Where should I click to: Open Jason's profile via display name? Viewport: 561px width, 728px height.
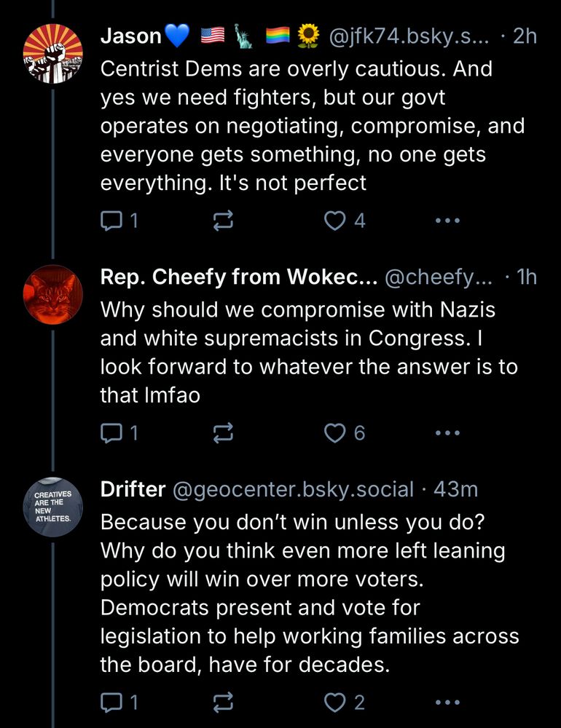tap(133, 36)
